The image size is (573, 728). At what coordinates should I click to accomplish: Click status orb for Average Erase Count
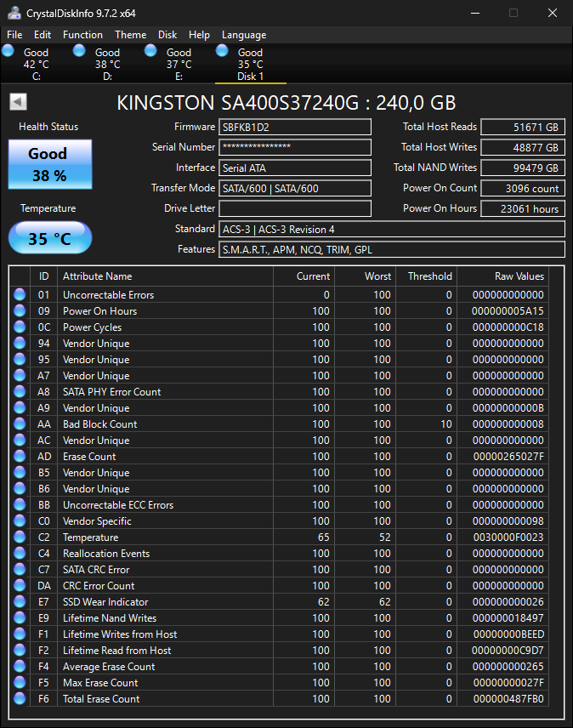coord(20,666)
